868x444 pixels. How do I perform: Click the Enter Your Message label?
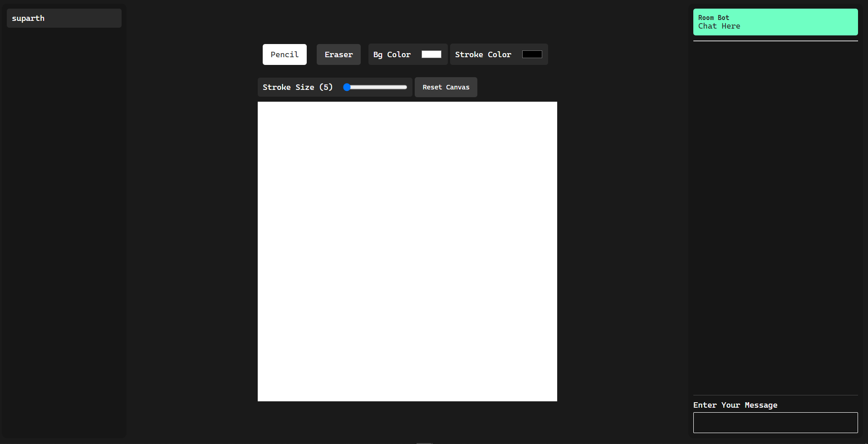click(736, 405)
